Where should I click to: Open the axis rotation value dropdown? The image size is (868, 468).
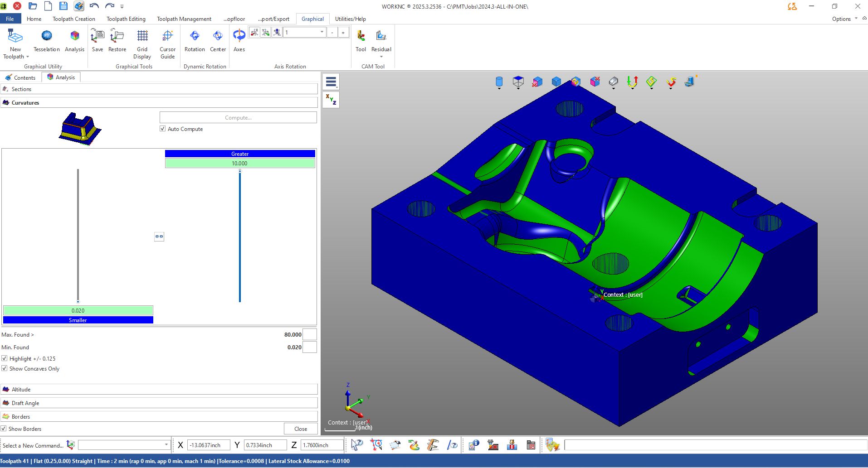click(322, 32)
